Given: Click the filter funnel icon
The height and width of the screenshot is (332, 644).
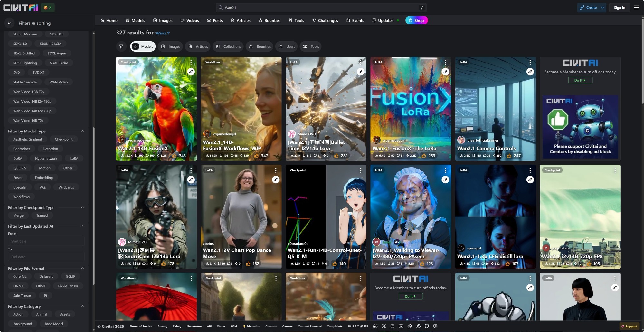Looking at the screenshot, I should (121, 46).
